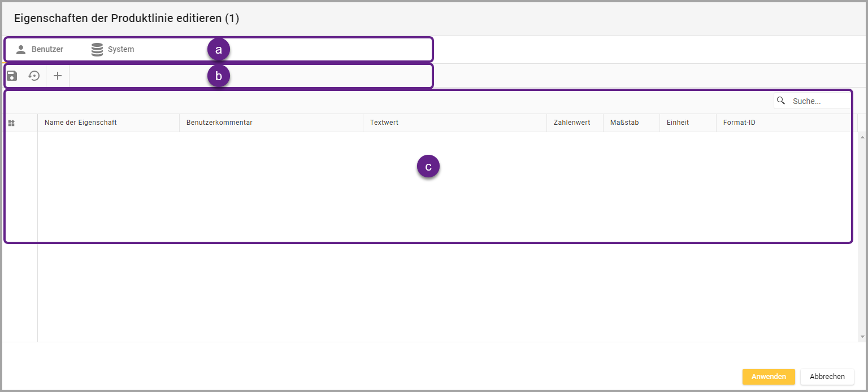This screenshot has height=392, width=868.
Task: Apply changes with the Anwenden button
Action: point(769,377)
